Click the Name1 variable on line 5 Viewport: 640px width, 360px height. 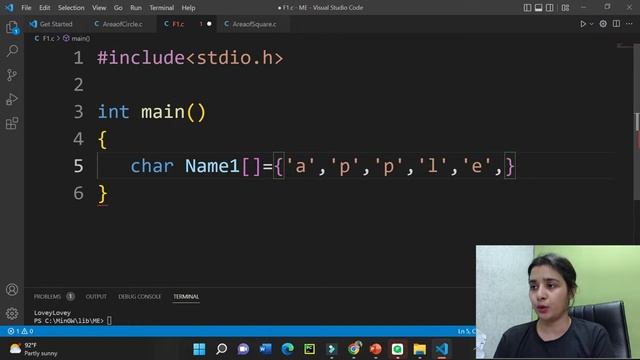(212, 166)
